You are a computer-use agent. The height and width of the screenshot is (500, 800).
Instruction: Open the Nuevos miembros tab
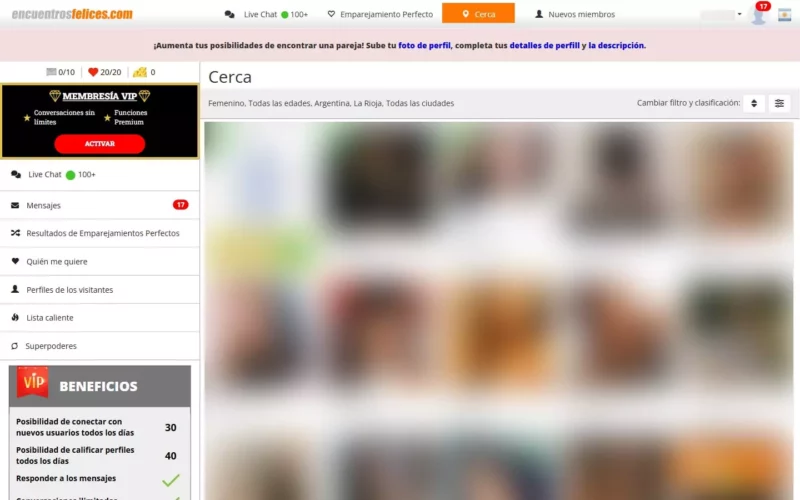(574, 14)
